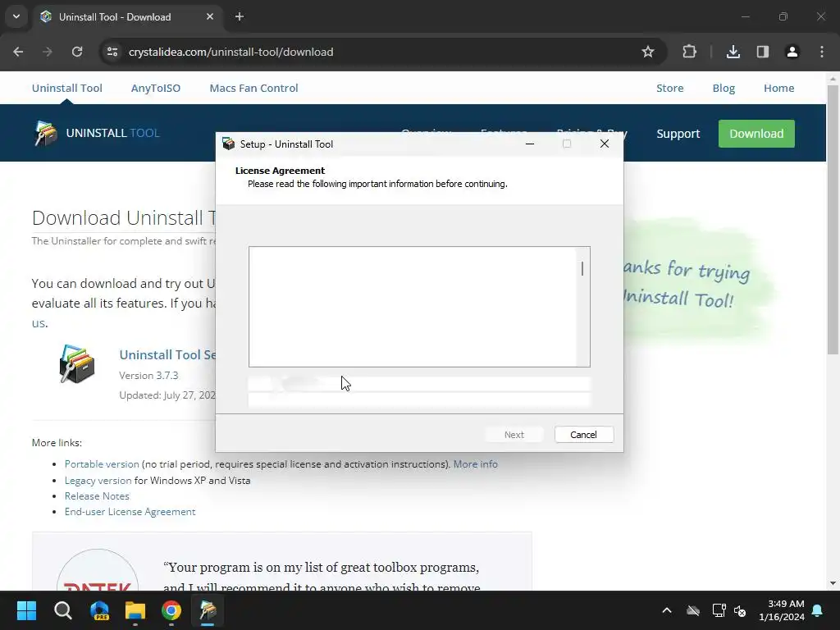Click the browser back arrow
The width and height of the screenshot is (840, 630).
18,52
